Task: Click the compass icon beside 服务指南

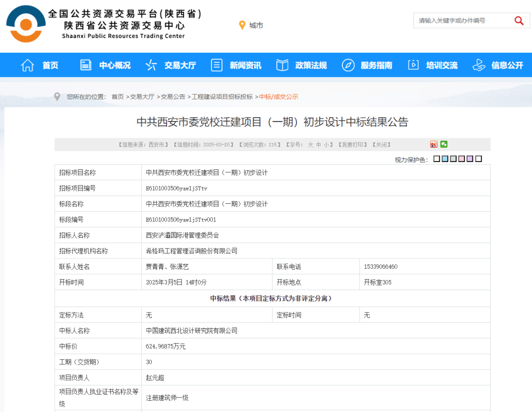Action: coord(348,65)
